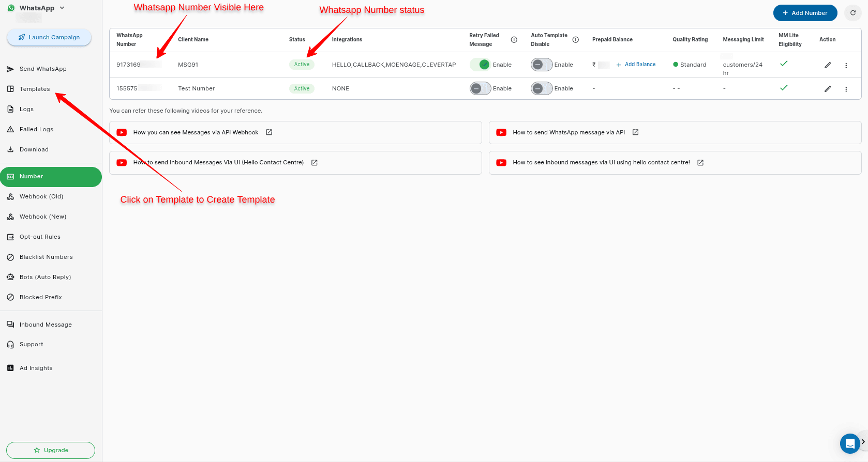Click the Opt-out Rules icon
This screenshot has width=868, height=462.
click(x=10, y=237)
